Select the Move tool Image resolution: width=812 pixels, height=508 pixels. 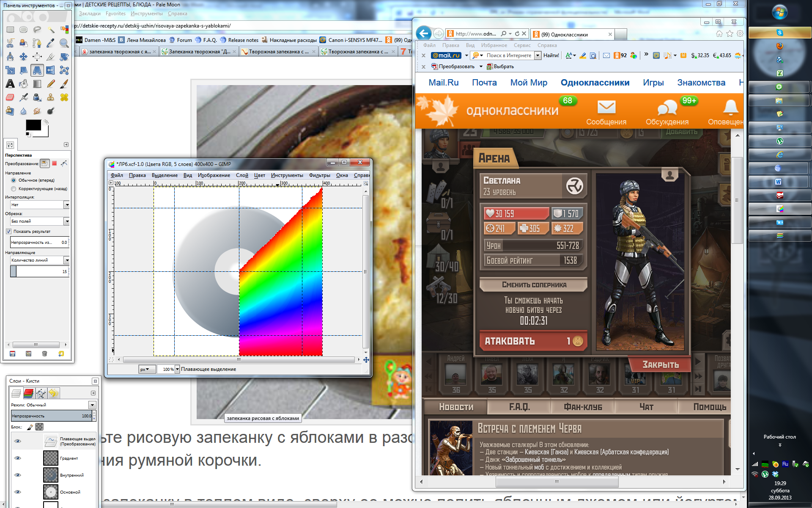point(24,57)
